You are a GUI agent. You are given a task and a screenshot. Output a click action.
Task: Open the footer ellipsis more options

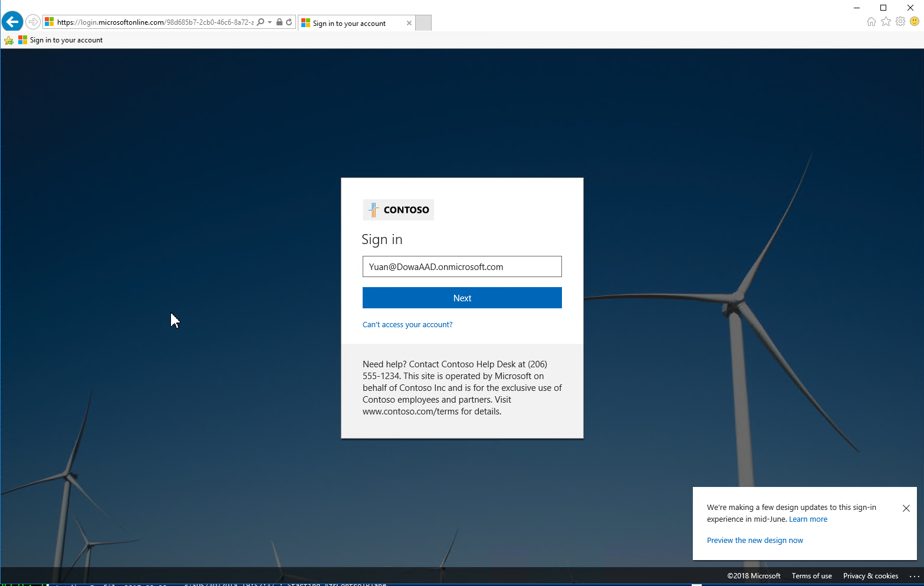915,576
